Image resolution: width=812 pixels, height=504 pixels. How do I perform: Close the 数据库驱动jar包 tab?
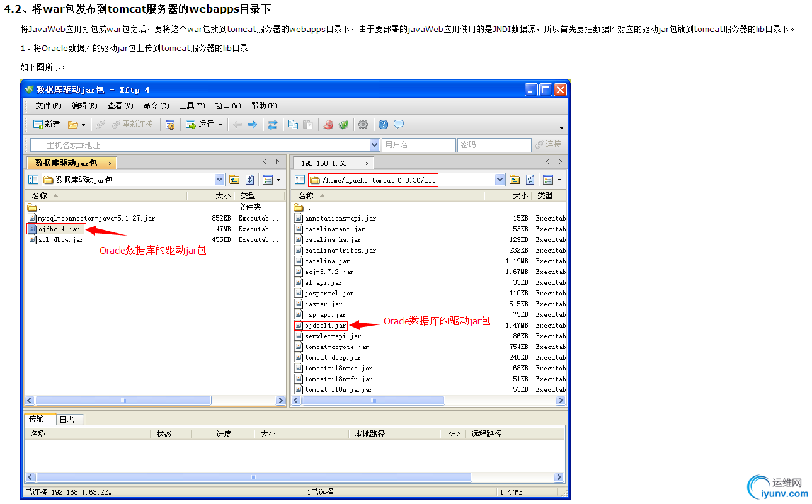[x=110, y=163]
